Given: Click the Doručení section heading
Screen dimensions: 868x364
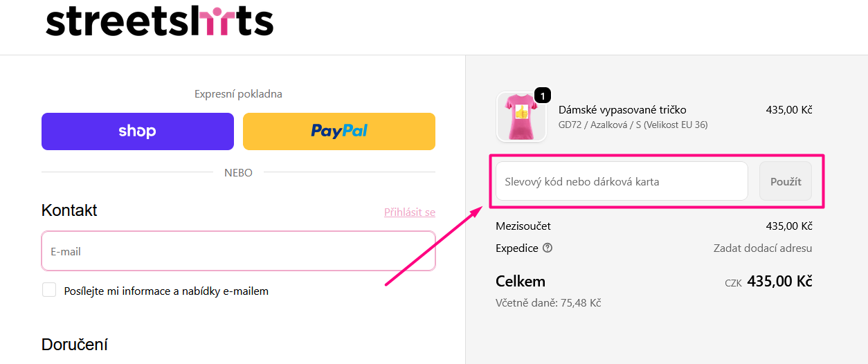Looking at the screenshot, I should (x=74, y=344).
